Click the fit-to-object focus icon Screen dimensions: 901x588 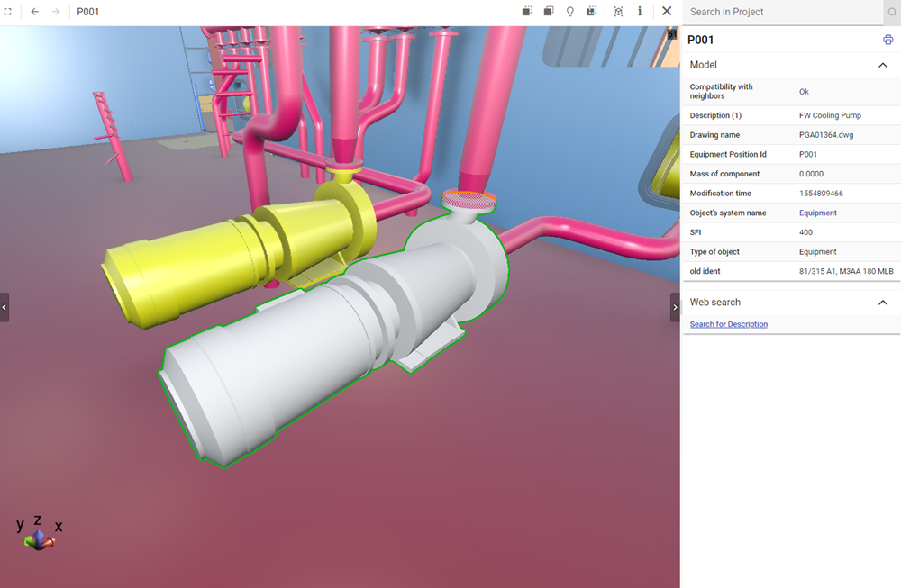pyautogui.click(x=618, y=12)
